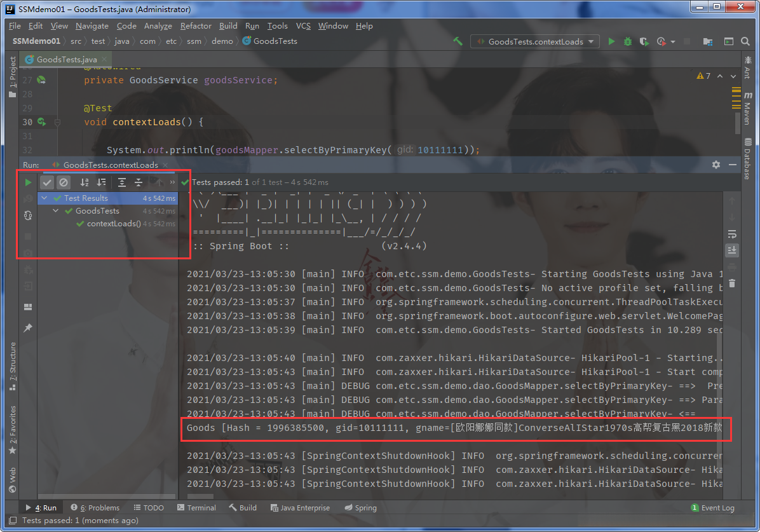Start debugging with the green bug icon
This screenshot has width=760, height=532.
628,42
